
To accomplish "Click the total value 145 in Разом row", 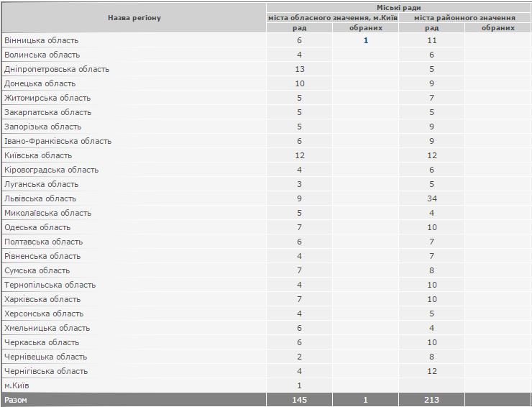I will [299, 400].
